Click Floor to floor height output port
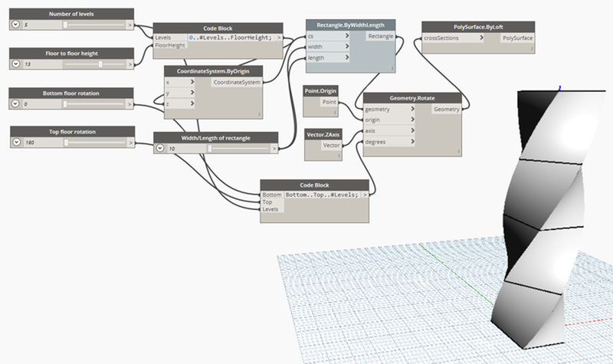 pos(130,64)
